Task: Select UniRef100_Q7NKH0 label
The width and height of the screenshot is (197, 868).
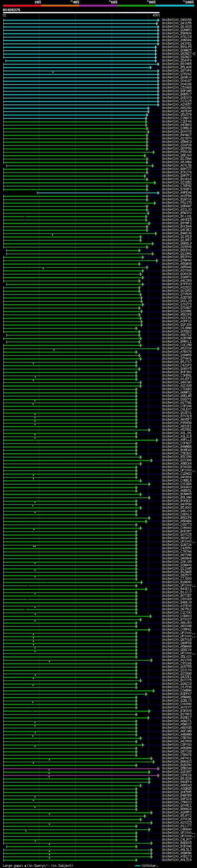Action: tap(177, 260)
